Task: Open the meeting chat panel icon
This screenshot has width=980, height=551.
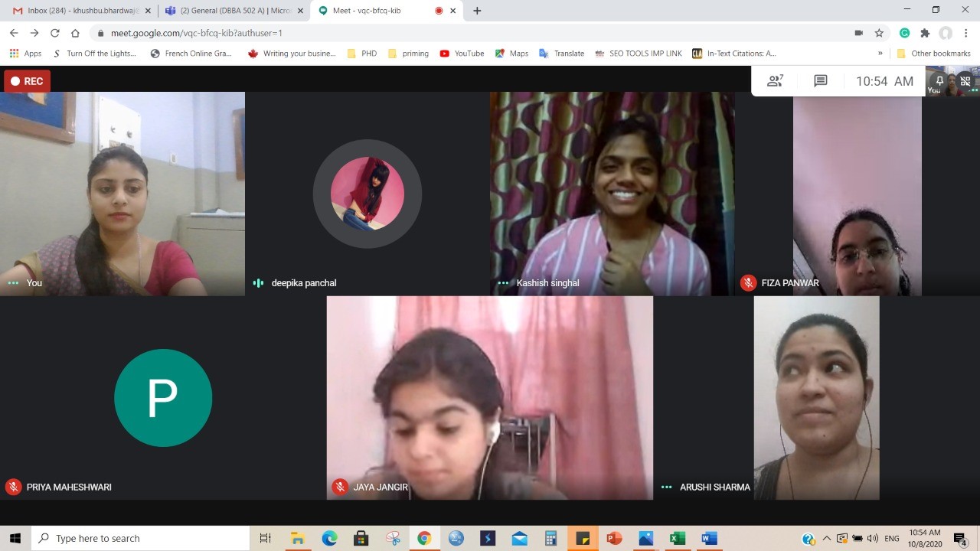Action: [820, 81]
